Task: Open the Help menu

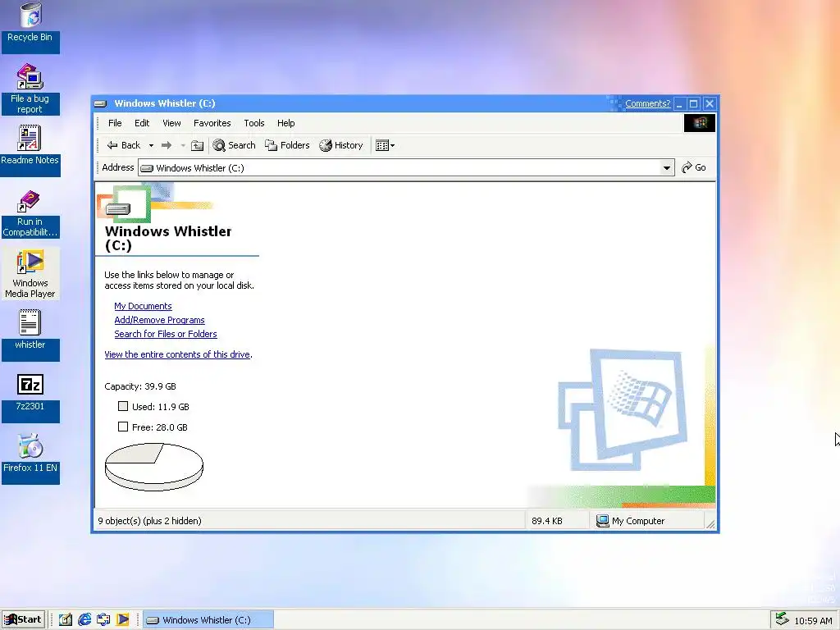Action: tap(286, 123)
